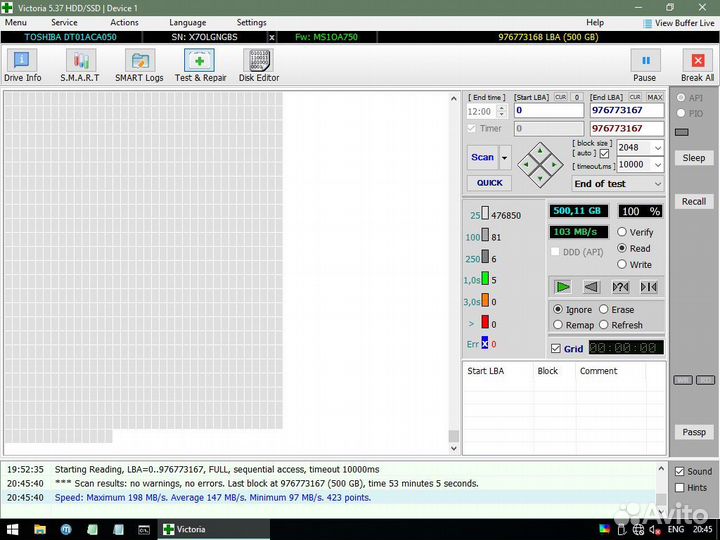The height and width of the screenshot is (540, 720).
Task: Choose the Remap error action
Action: pyautogui.click(x=558, y=325)
